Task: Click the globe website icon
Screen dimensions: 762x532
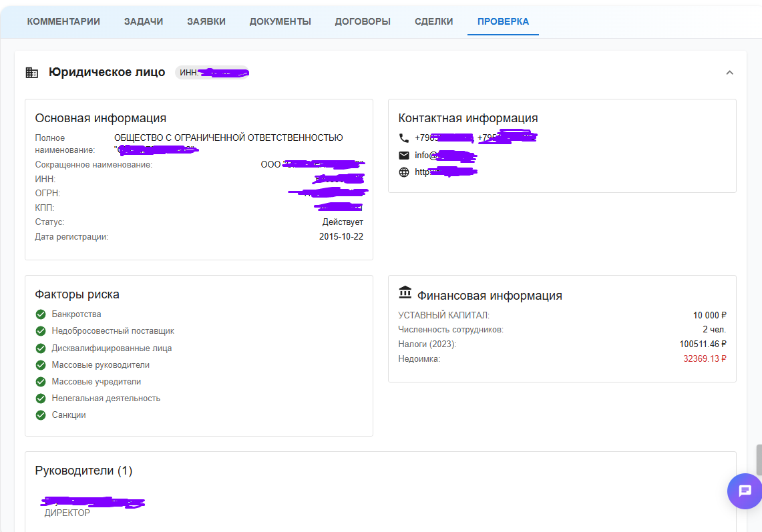Action: (x=403, y=172)
